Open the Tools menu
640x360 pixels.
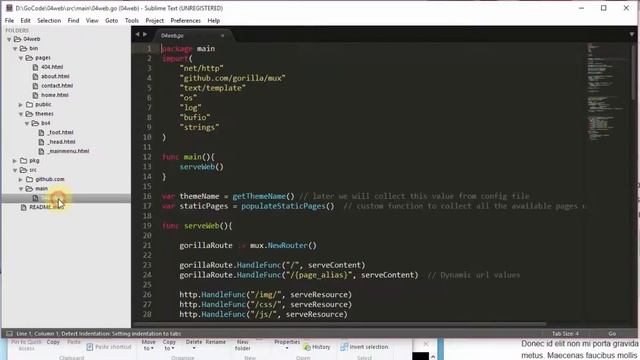132,20
